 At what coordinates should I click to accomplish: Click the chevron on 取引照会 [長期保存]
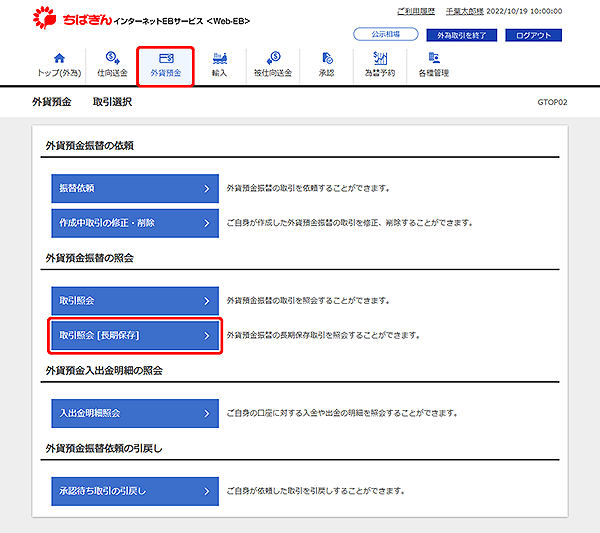(207, 336)
